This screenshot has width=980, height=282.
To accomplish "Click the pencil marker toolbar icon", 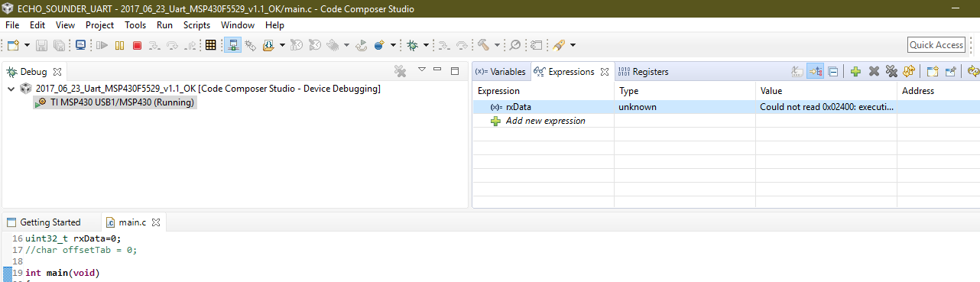I will [559, 45].
